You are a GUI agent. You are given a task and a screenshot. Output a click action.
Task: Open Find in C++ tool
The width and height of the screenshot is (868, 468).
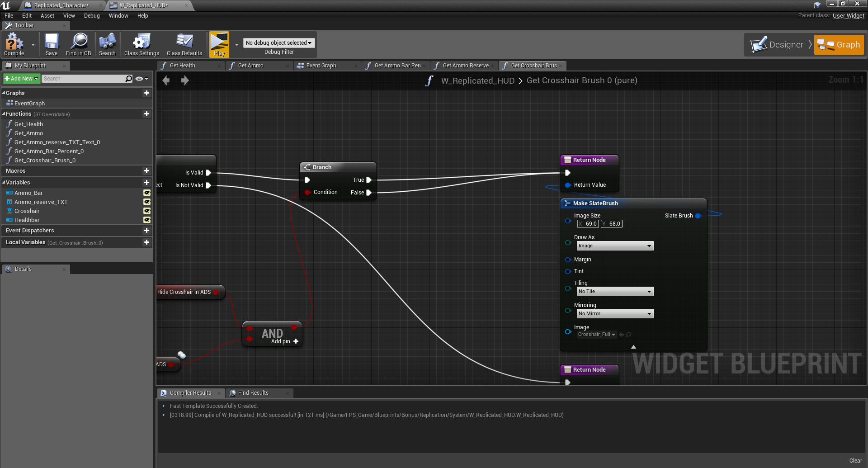(x=79, y=44)
